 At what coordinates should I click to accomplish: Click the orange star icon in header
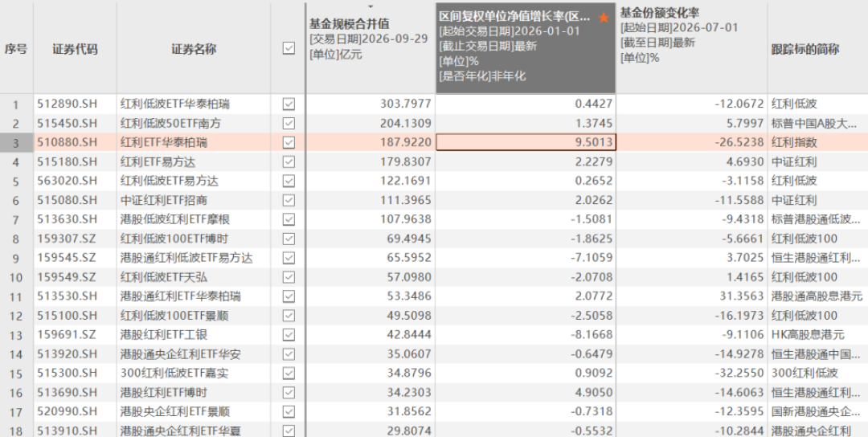[x=604, y=18]
